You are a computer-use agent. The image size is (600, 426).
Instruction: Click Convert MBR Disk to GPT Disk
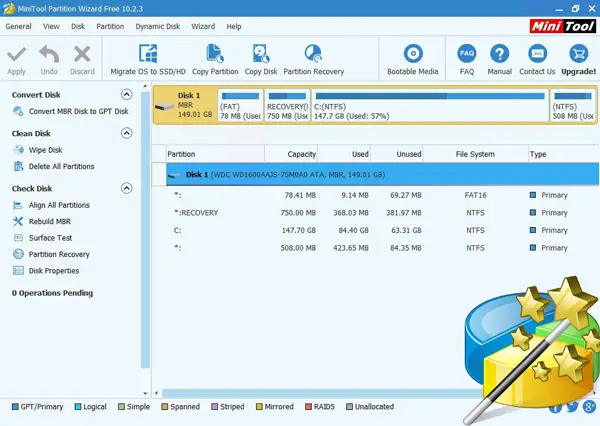click(78, 111)
